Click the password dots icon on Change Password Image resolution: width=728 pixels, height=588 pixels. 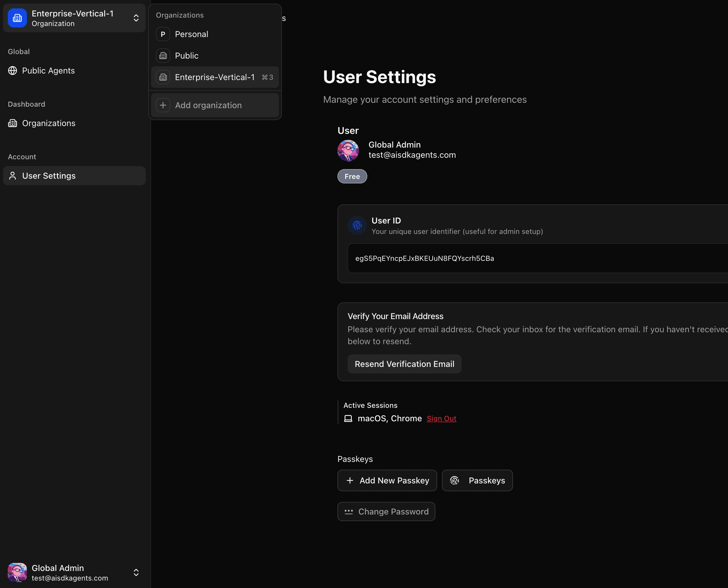tap(348, 512)
